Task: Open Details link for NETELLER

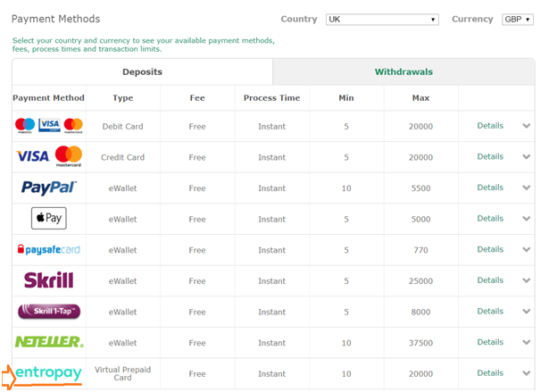Action: (x=490, y=342)
